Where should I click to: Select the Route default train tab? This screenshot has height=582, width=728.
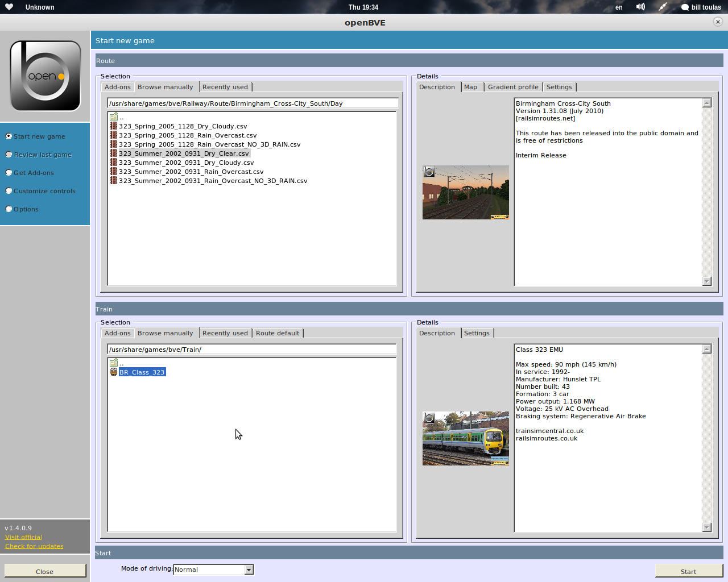pyautogui.click(x=278, y=333)
